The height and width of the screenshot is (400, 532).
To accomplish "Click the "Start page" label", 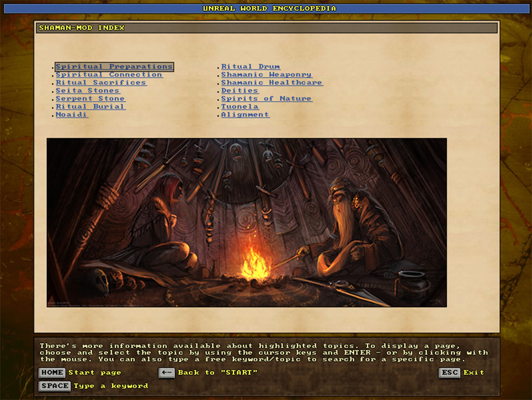I will click(x=95, y=372).
